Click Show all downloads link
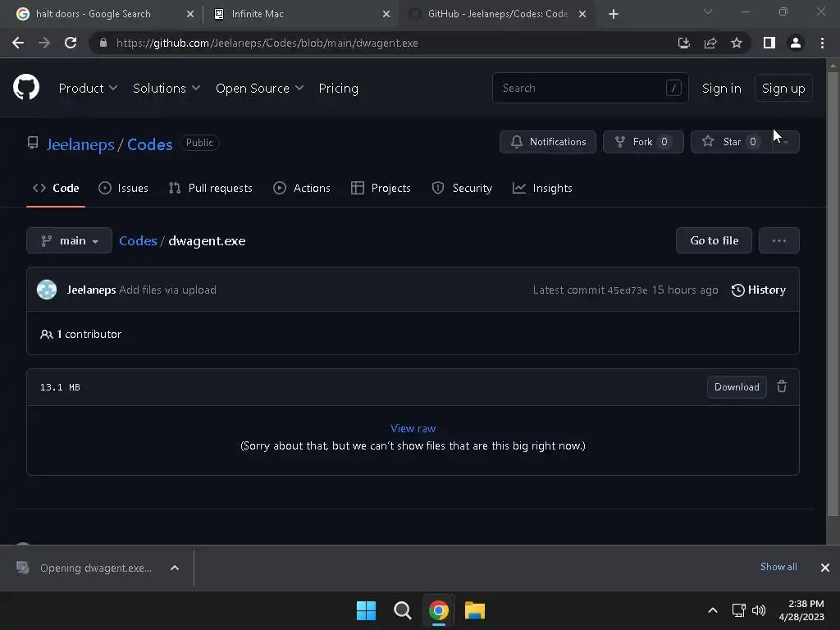Viewport: 840px width, 630px height. (x=778, y=567)
